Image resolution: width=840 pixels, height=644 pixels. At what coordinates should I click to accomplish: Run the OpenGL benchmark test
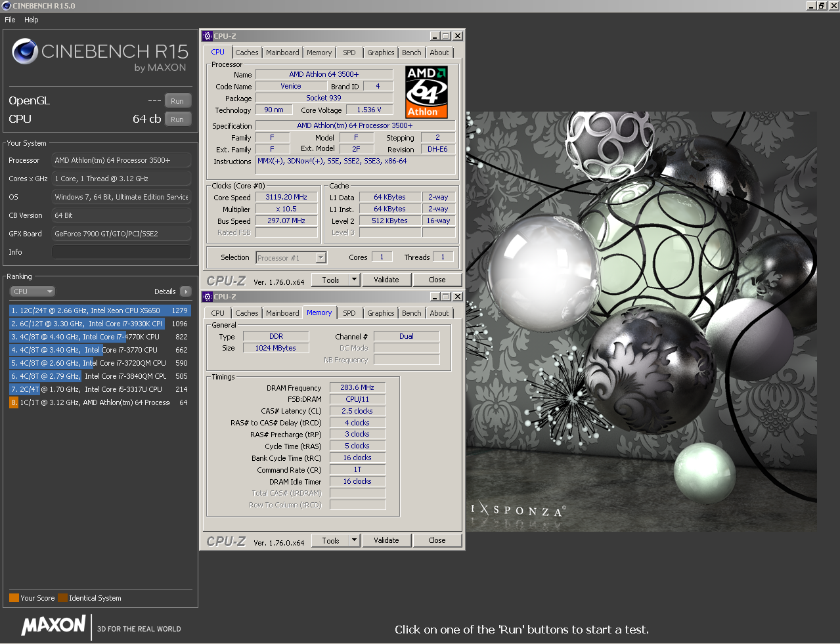[177, 101]
